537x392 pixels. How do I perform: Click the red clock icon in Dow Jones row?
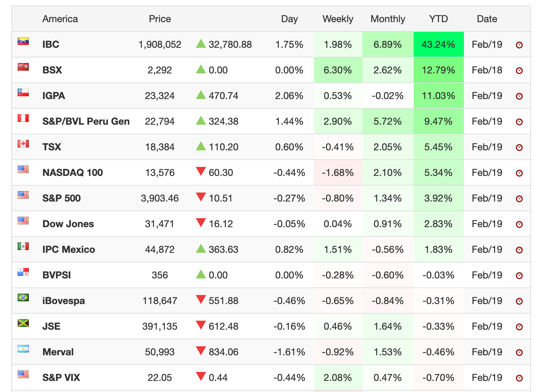519,224
